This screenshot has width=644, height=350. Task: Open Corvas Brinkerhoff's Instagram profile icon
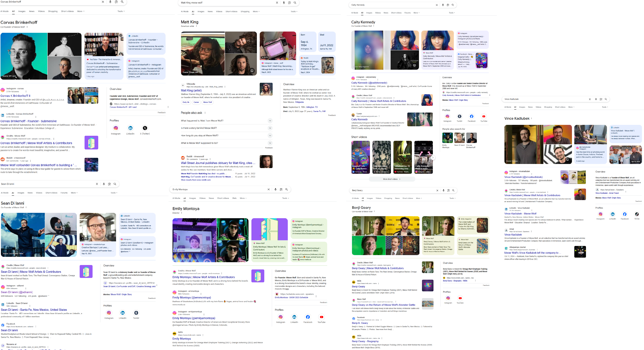click(x=116, y=128)
